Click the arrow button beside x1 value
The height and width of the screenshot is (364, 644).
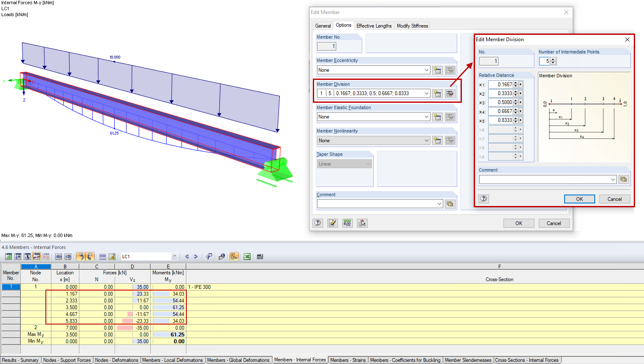tap(521, 85)
